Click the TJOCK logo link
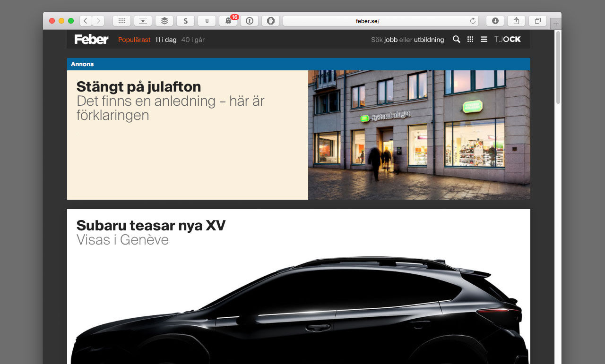The height and width of the screenshot is (364, 605). coord(508,40)
